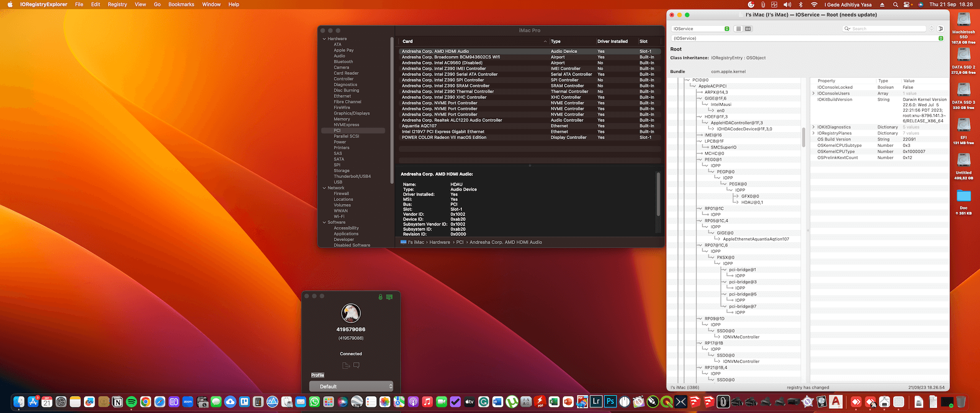This screenshot has width=980, height=413.
Task: Open Finder from the Dock
Action: [x=19, y=402]
